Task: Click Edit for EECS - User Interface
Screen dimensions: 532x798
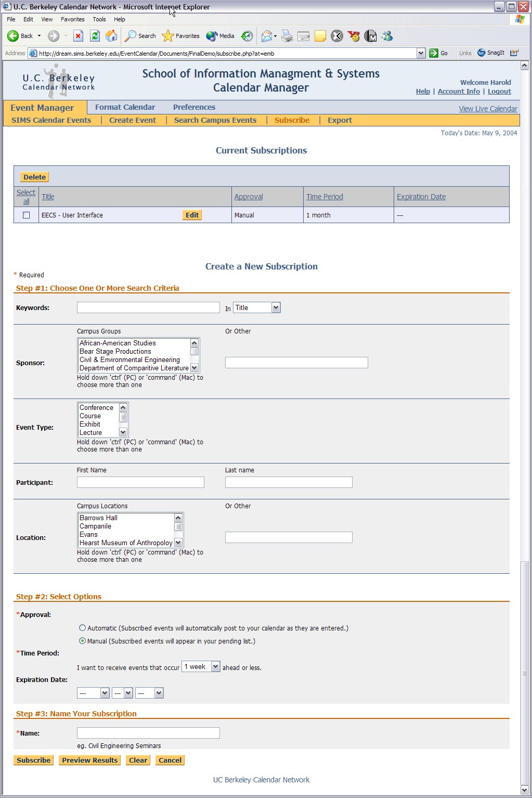Action: point(192,215)
